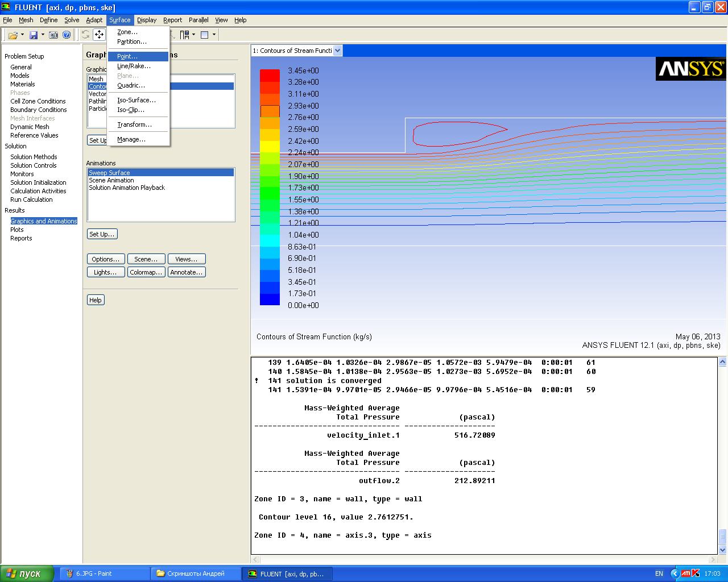Viewport: 728px width, 582px height.
Task: Click the Views... button
Action: (x=187, y=259)
